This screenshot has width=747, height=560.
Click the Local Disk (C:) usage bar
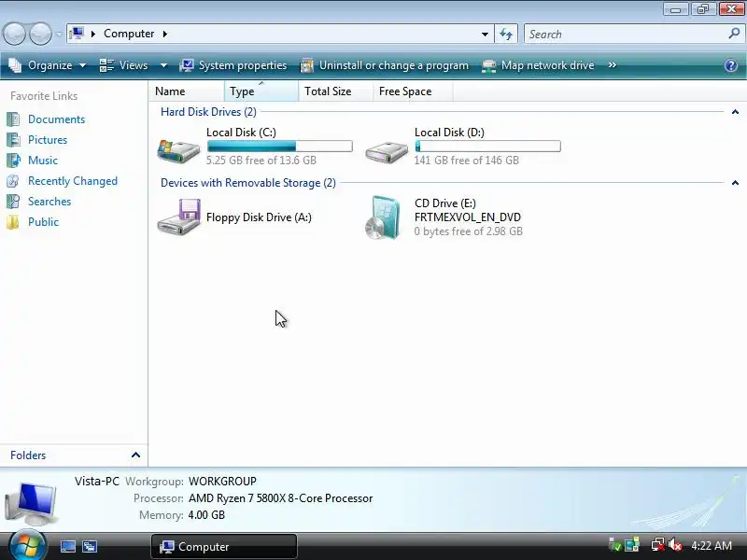point(279,147)
